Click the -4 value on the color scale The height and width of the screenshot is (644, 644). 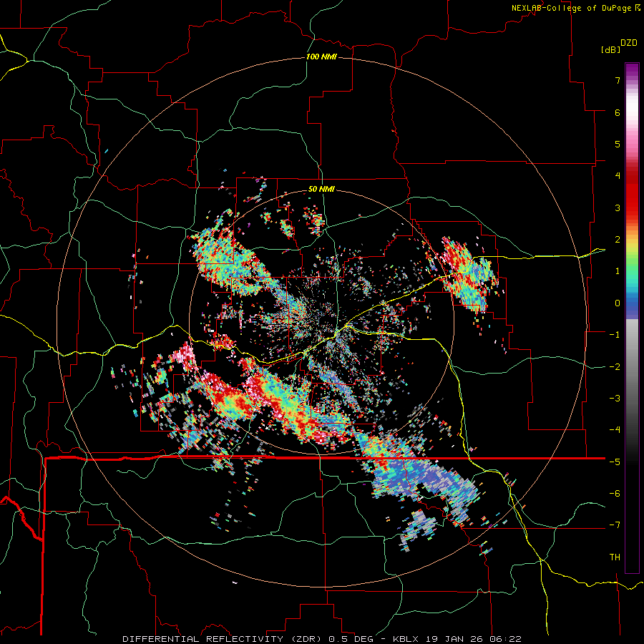(x=615, y=430)
